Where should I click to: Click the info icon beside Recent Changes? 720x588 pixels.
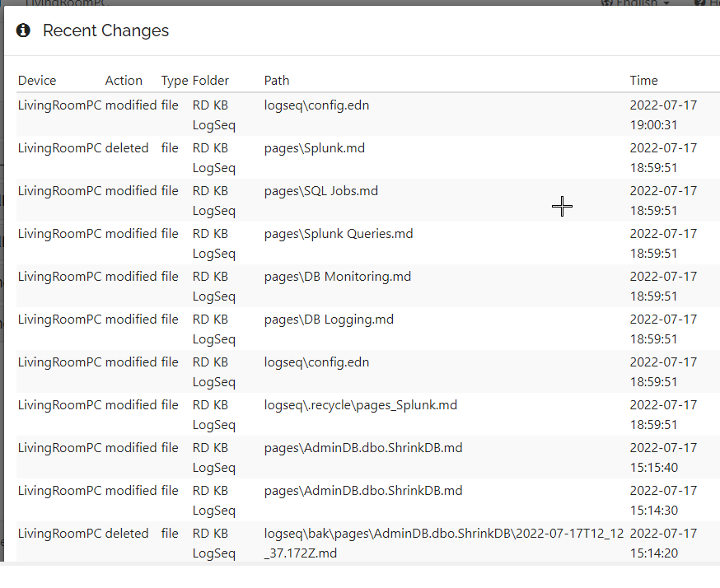[x=21, y=30]
